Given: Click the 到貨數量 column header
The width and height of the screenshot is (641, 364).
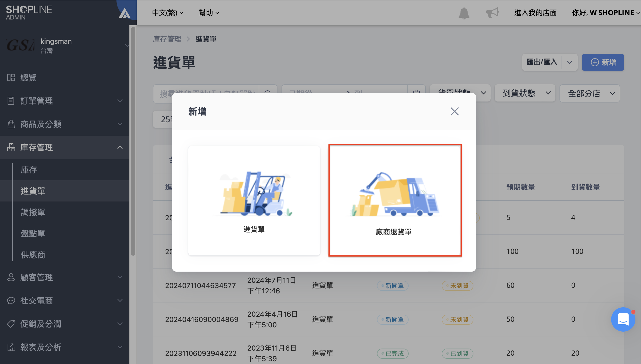Looking at the screenshot, I should click(x=586, y=187).
